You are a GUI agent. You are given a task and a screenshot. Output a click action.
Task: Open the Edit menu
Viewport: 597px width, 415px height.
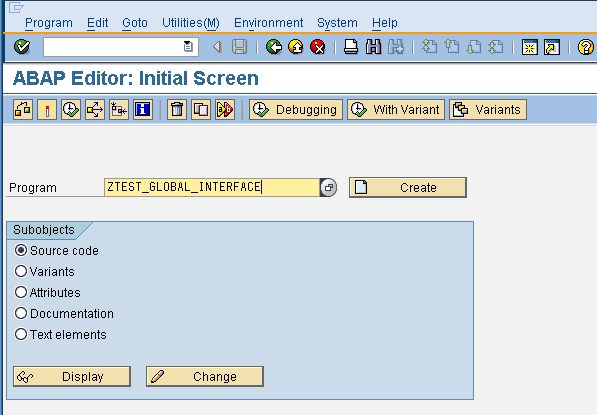97,23
